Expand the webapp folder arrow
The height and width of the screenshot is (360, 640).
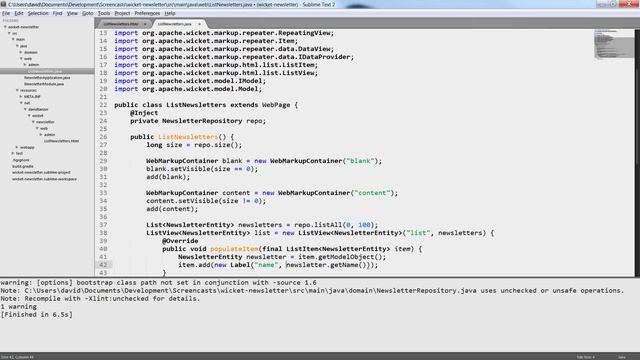coord(17,147)
